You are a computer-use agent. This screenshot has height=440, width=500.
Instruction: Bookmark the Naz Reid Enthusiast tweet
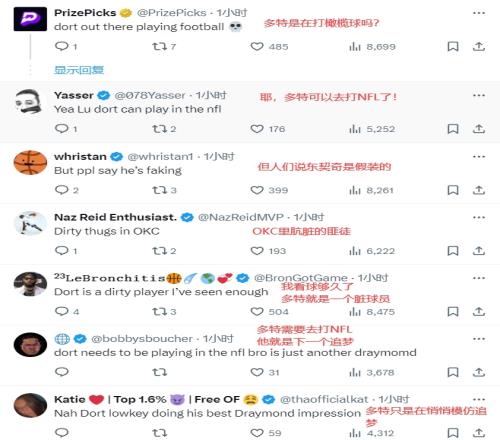[x=453, y=251]
